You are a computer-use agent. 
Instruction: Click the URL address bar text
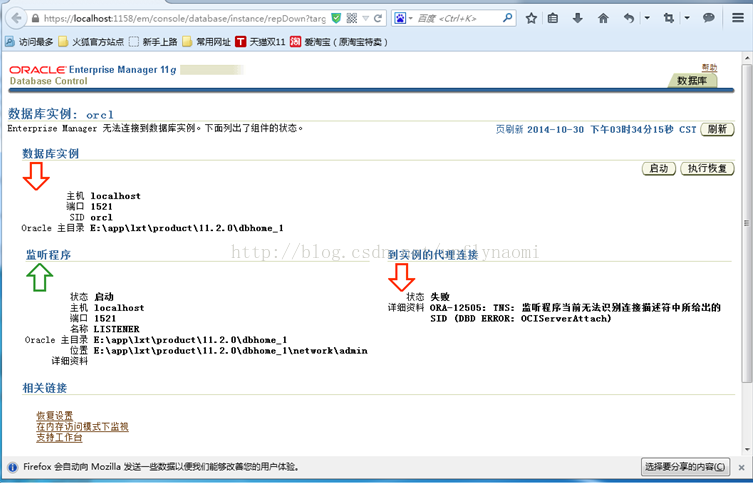[x=184, y=19]
